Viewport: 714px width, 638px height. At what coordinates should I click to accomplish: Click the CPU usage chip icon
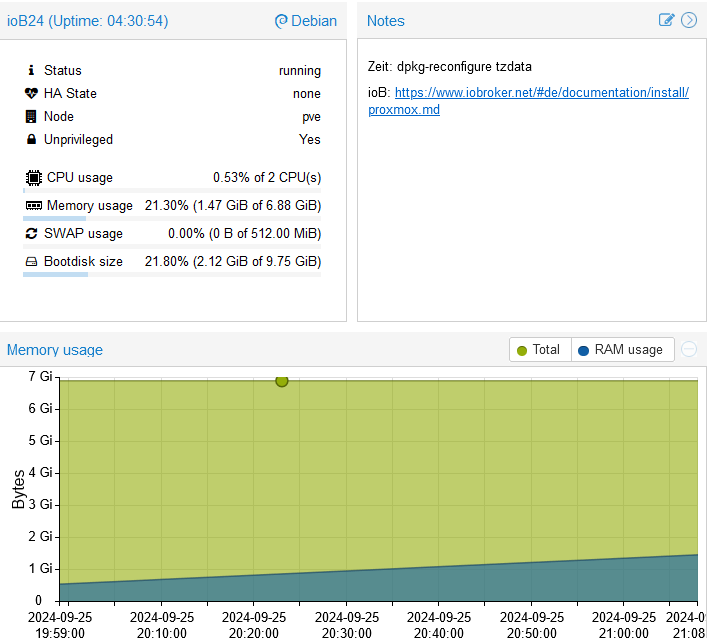pos(34,178)
